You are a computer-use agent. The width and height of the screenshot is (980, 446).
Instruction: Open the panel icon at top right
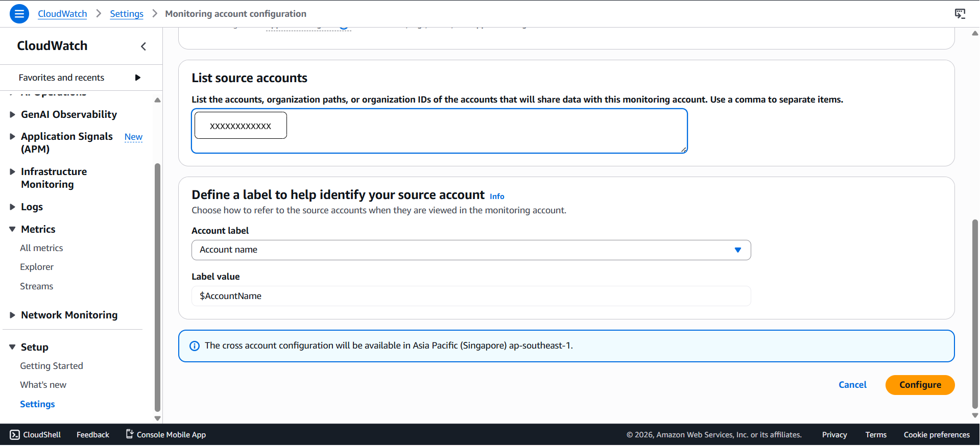(x=960, y=14)
